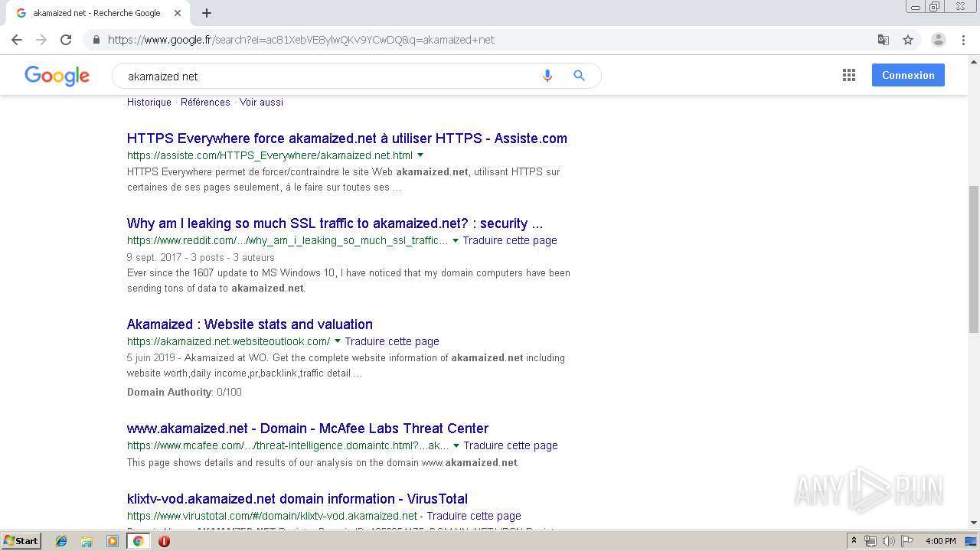
Task: Select akamaized net Recherche Google tab
Action: click(96, 13)
